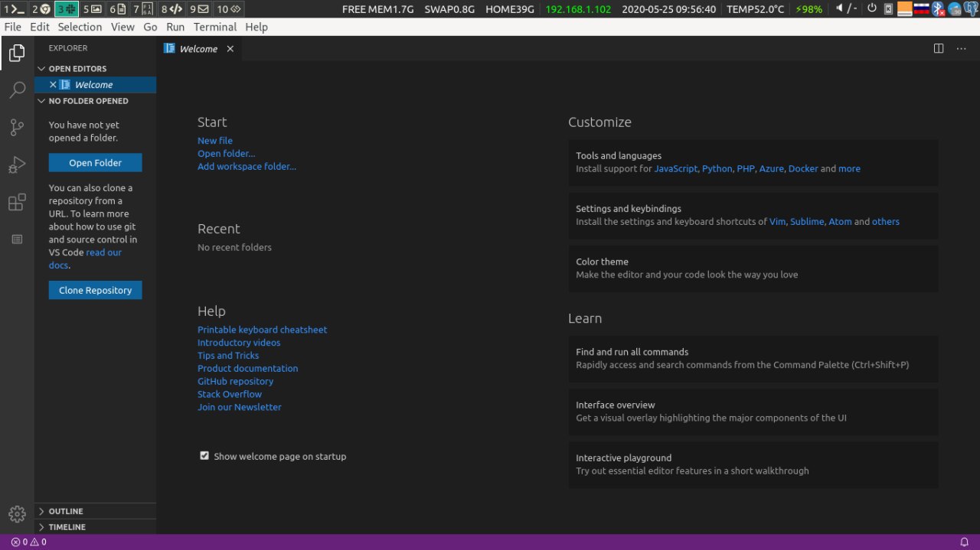This screenshot has height=550, width=980.
Task: Open the Run and Debug view
Action: tap(17, 165)
